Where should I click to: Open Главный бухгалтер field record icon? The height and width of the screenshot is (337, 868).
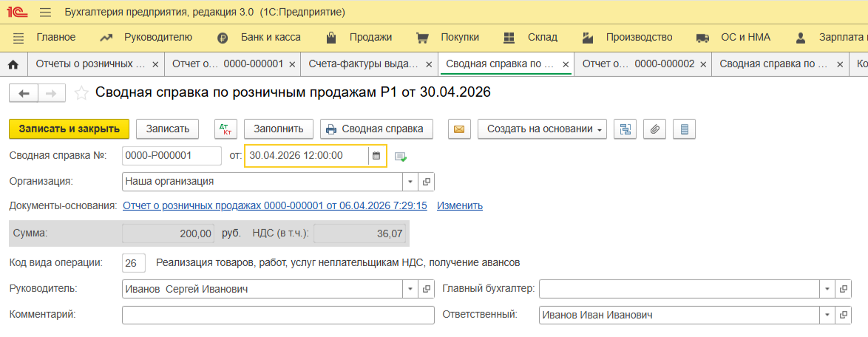(x=843, y=289)
